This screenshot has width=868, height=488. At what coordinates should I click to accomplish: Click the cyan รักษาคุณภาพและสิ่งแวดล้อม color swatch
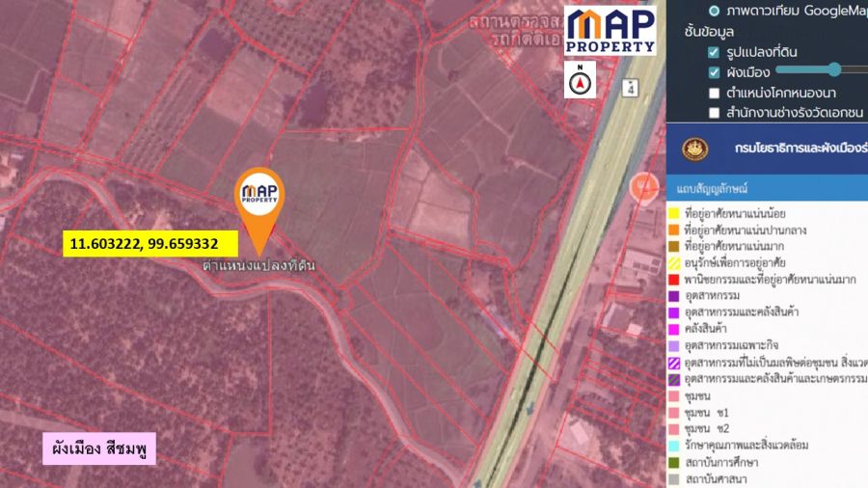pos(675,445)
